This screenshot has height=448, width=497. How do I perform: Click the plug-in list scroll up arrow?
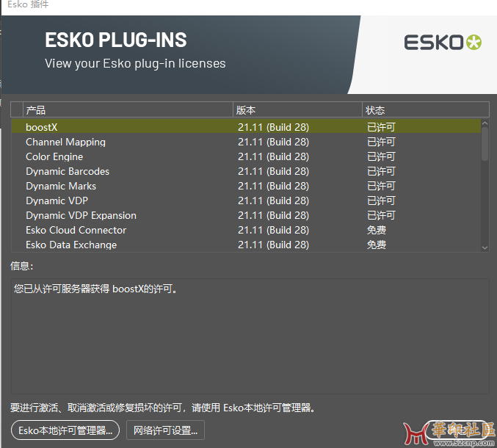tap(485, 123)
